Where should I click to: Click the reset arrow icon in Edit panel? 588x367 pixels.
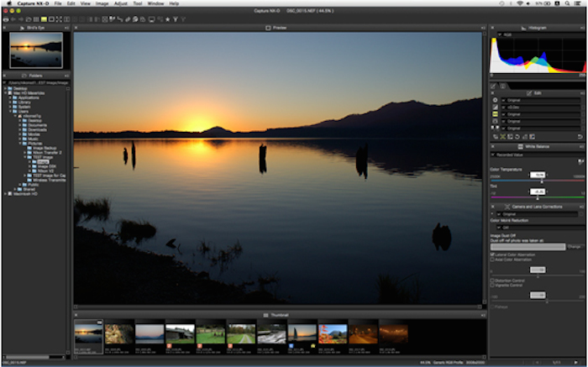pos(580,136)
